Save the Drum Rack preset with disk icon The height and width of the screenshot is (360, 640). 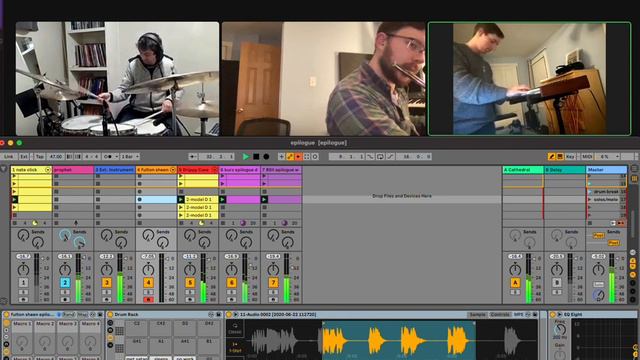tap(218, 315)
